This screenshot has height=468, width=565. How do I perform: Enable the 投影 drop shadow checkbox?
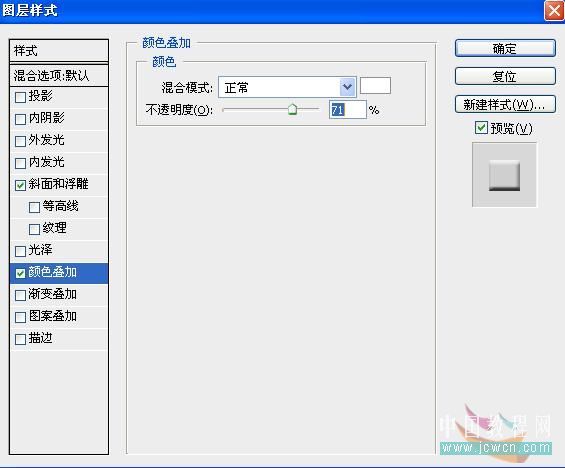pyautogui.click(x=21, y=97)
